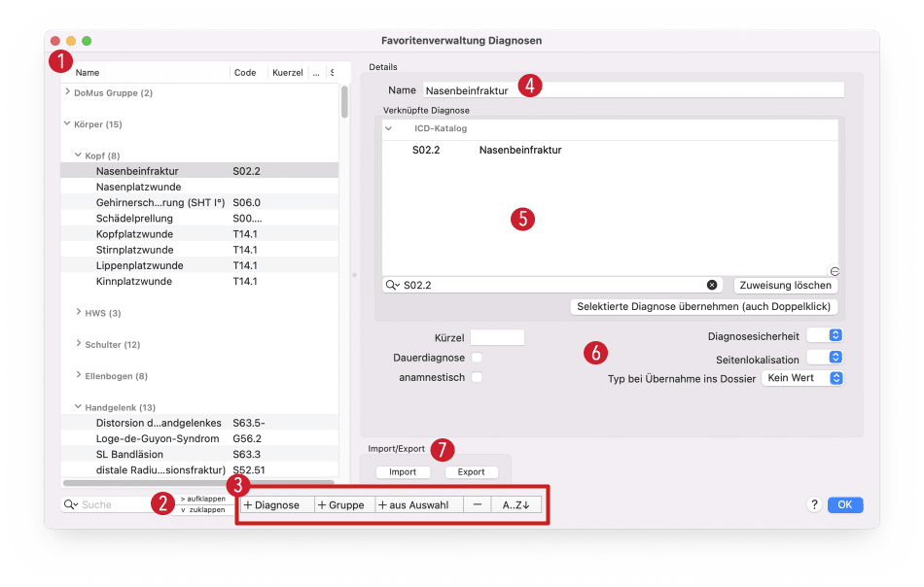Collapse the ICD-Katalog section
The height and width of the screenshot is (587, 924).
click(x=388, y=128)
